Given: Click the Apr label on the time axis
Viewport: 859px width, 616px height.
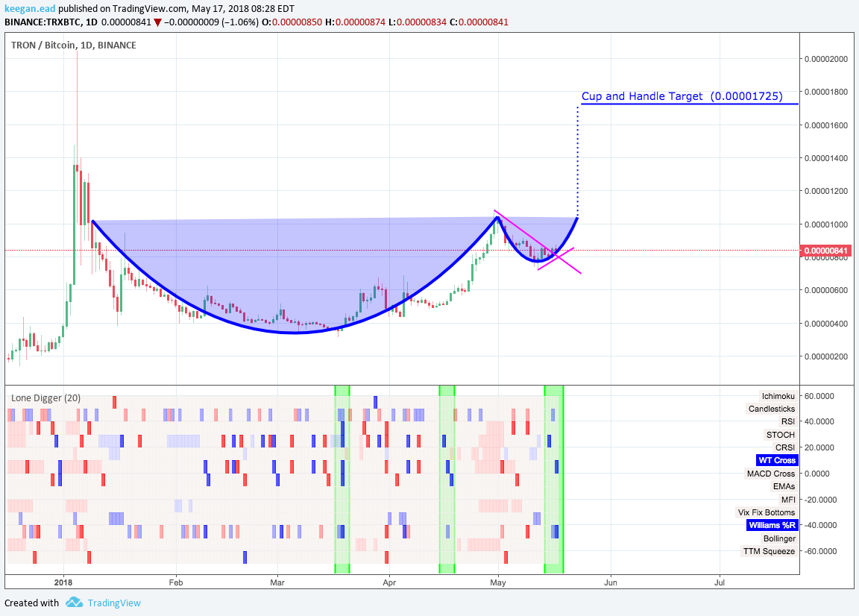Looking at the screenshot, I should click(x=389, y=582).
